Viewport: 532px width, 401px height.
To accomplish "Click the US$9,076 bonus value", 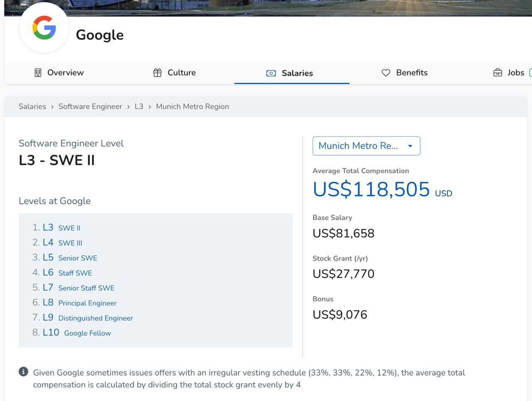I will (340, 314).
